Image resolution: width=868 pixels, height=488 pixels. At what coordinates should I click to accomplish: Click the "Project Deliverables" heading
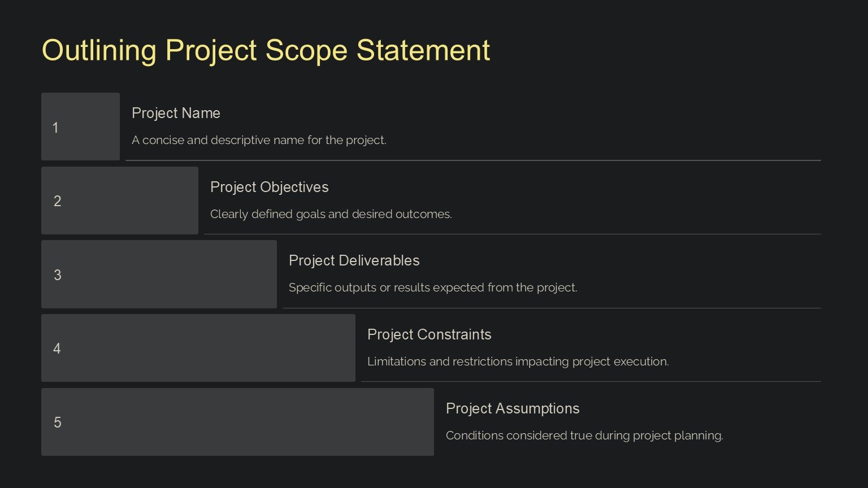354,260
